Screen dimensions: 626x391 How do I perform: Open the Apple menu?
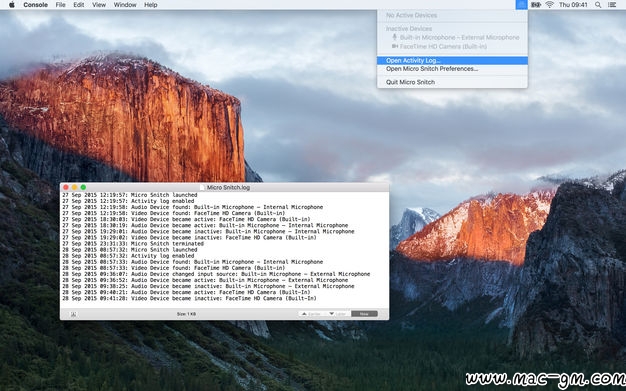click(12, 5)
